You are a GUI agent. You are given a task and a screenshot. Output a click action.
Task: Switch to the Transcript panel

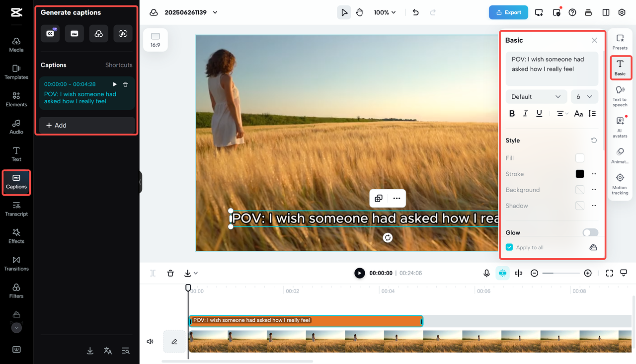tap(16, 210)
